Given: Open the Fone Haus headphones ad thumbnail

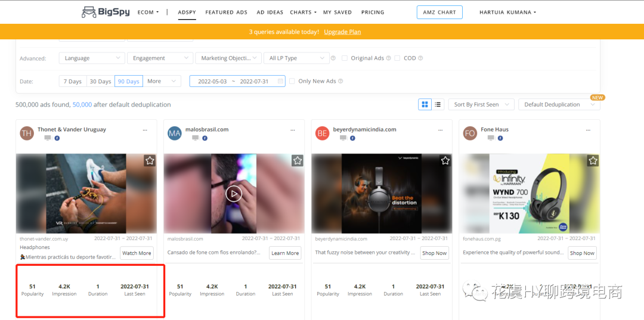Looking at the screenshot, I should pyautogui.click(x=530, y=193).
